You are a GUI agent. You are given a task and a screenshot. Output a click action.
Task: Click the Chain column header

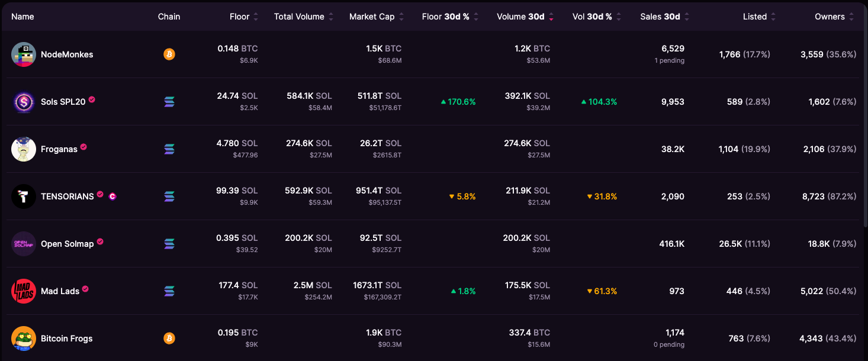coord(169,17)
